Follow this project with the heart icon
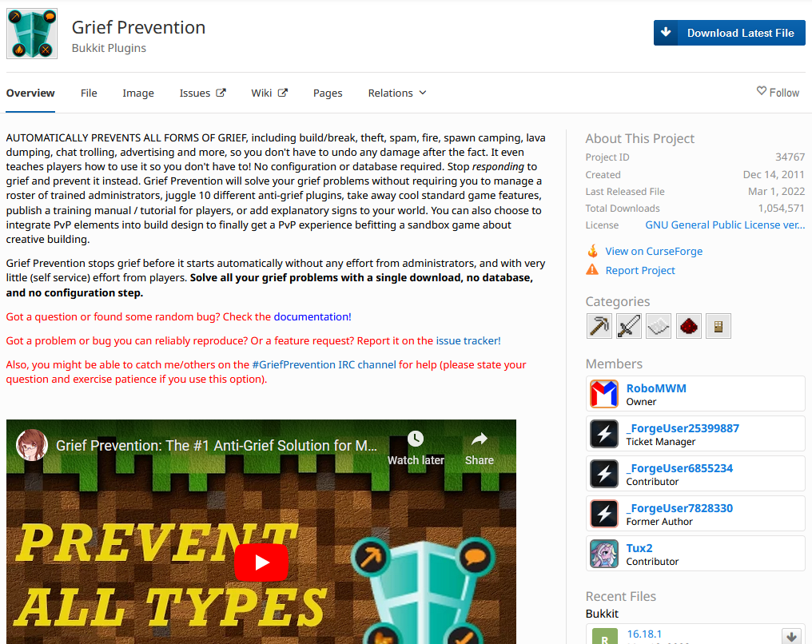The width and height of the screenshot is (812, 644). (778, 92)
